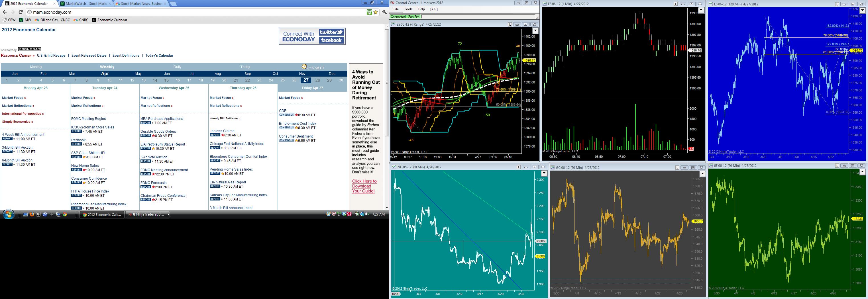Open the Economic Calendar bookmark

(x=109, y=20)
